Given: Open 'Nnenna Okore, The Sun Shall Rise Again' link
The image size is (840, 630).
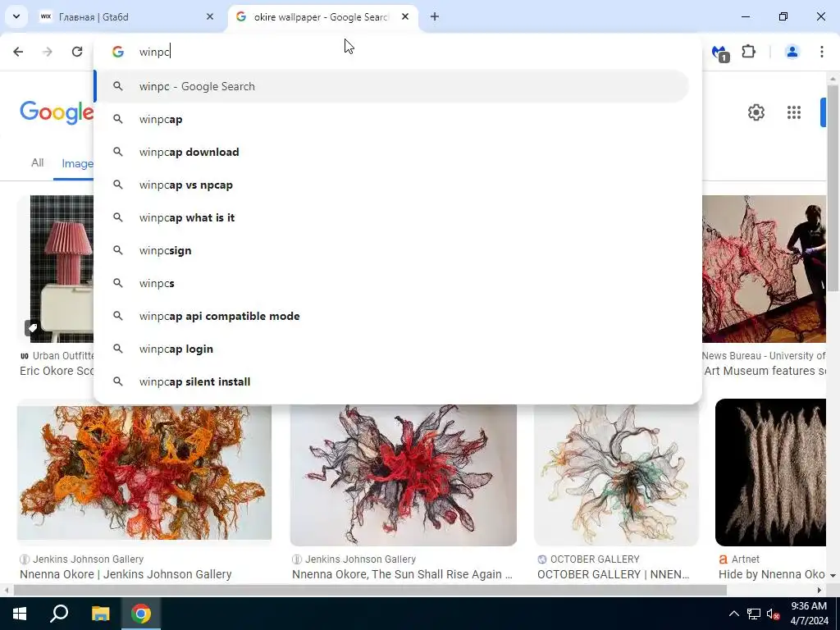Looking at the screenshot, I should coord(402,574).
